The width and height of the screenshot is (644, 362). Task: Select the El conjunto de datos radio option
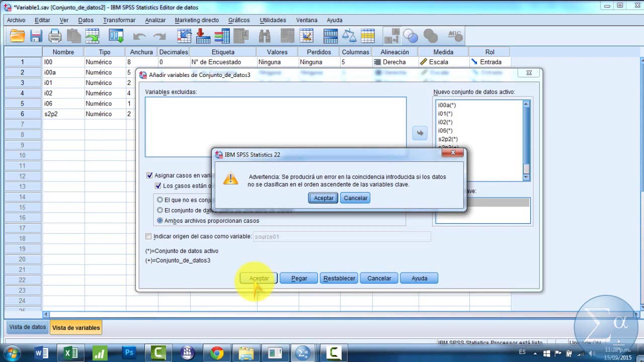coord(160,210)
